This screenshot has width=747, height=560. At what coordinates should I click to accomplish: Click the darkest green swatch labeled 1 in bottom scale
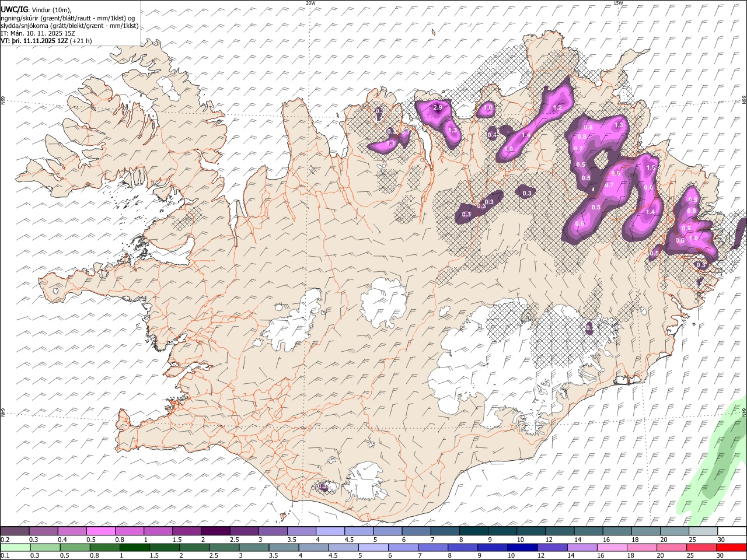[x=135, y=547]
